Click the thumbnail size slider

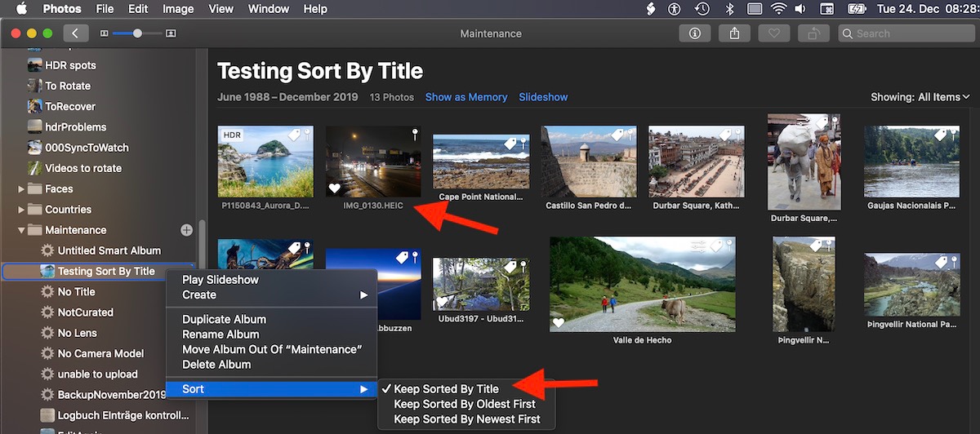137,33
